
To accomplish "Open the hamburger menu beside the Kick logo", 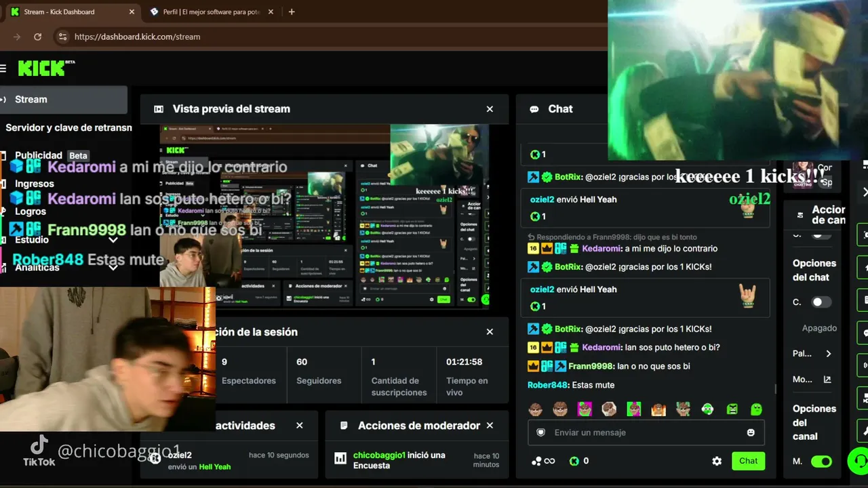I will [x=3, y=68].
